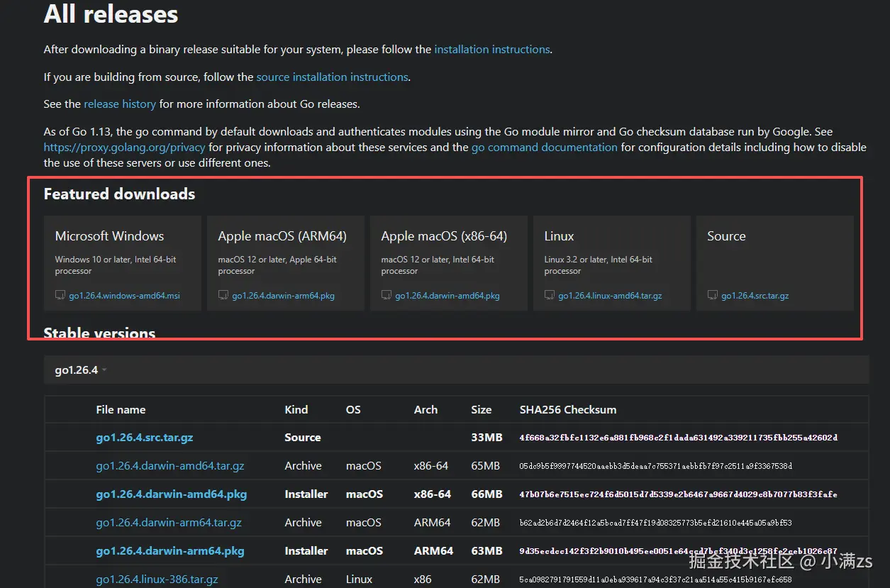Click go1.26.4.src.tar.gz in the file table
This screenshot has height=588, width=890.
coord(145,438)
